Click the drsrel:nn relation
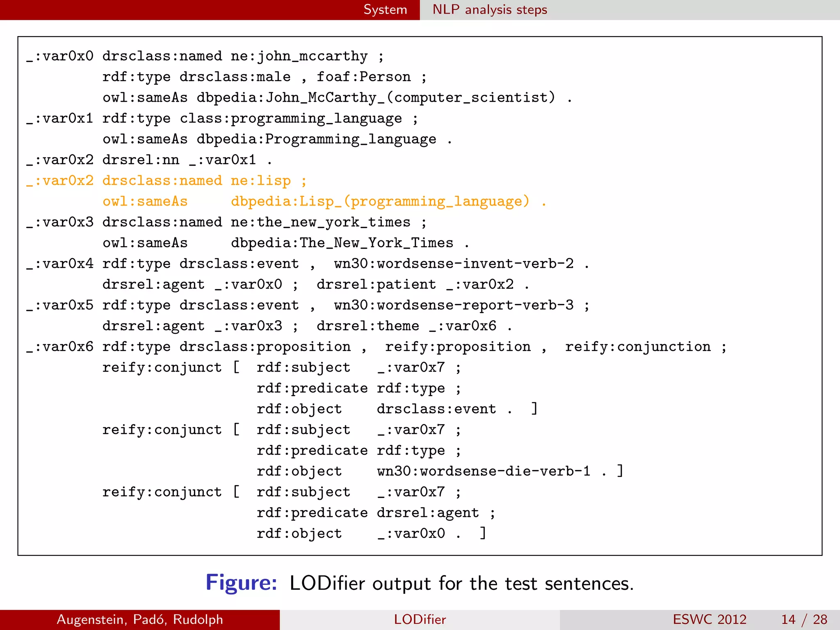Image resolution: width=840 pixels, height=630 pixels. pyautogui.click(x=141, y=160)
